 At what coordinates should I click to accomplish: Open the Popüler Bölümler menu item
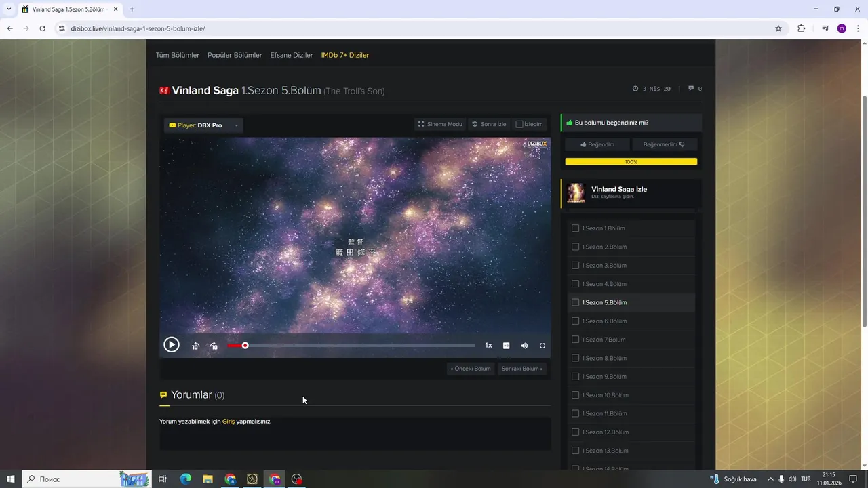point(235,55)
